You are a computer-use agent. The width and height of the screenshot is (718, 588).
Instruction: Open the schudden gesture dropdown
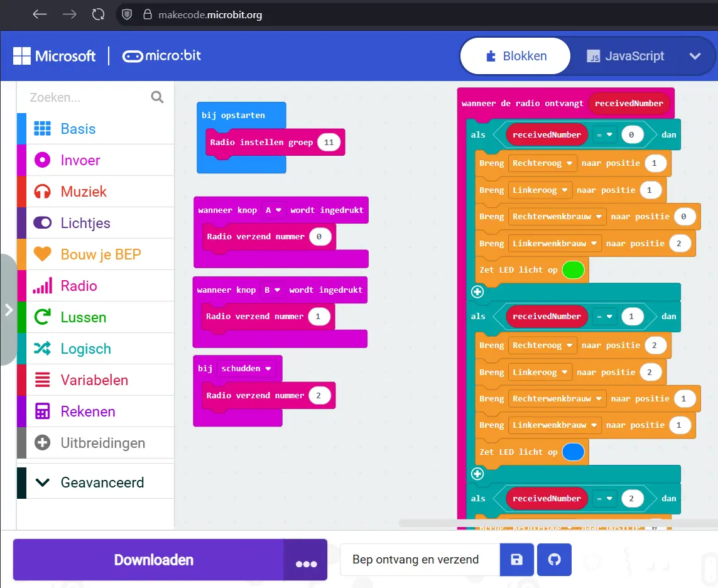click(x=246, y=369)
